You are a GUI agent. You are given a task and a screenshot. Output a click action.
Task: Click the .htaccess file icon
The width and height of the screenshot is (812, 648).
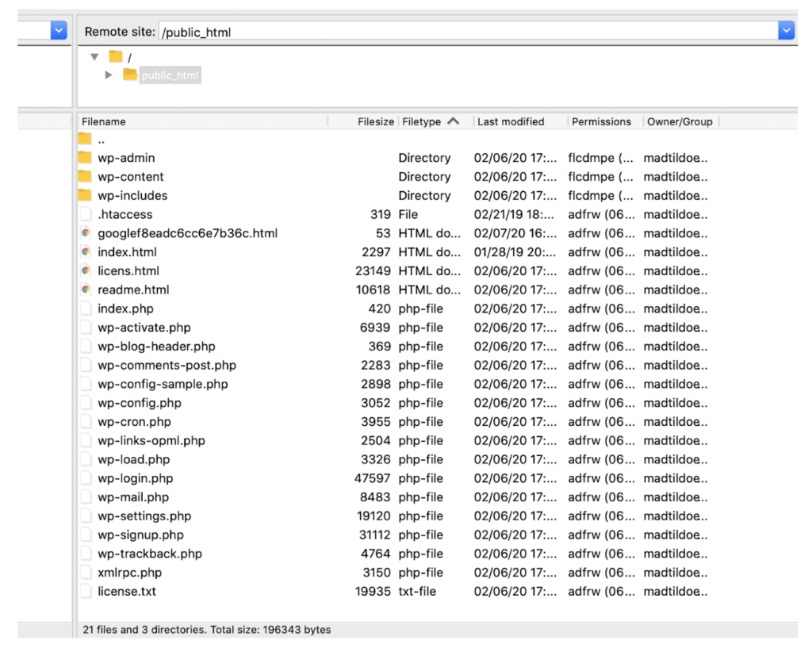point(86,214)
